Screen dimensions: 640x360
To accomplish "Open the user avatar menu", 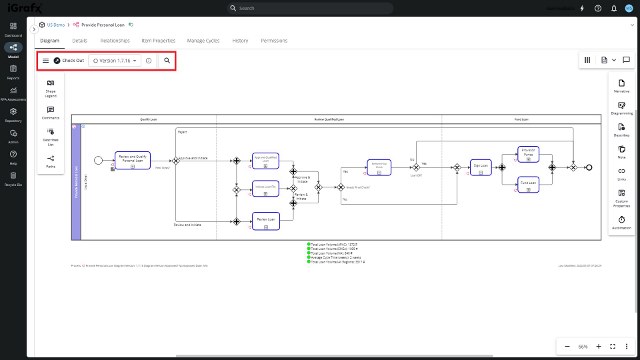I will pos(629,8).
